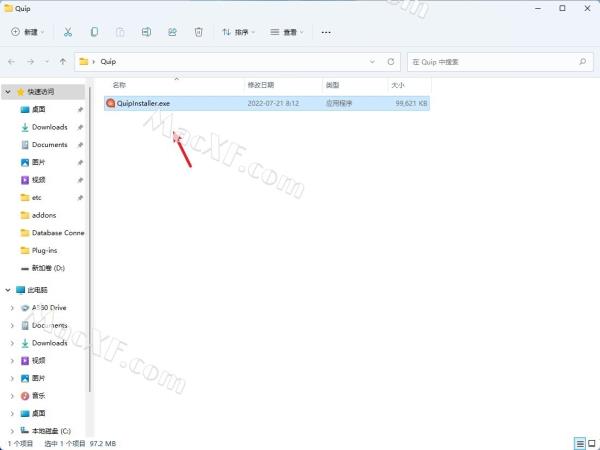Go up one folder level arrow

coord(63,62)
